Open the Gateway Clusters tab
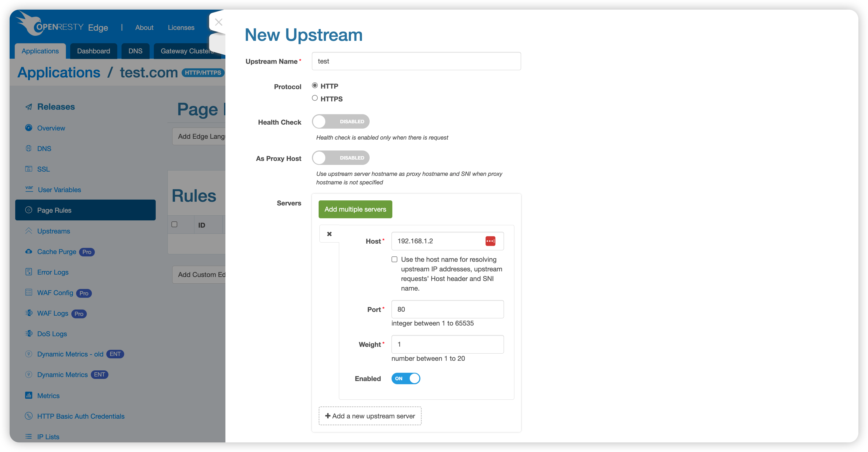The image size is (868, 452). pos(187,51)
